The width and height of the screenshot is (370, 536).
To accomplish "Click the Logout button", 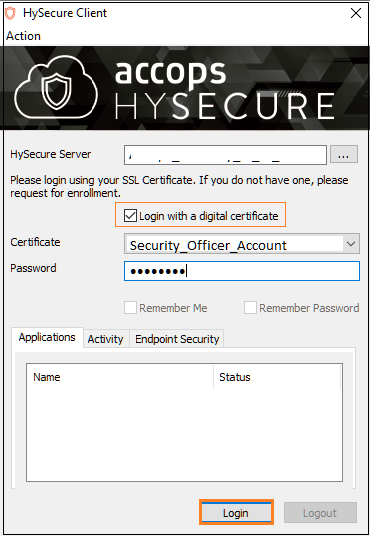I will [320, 512].
